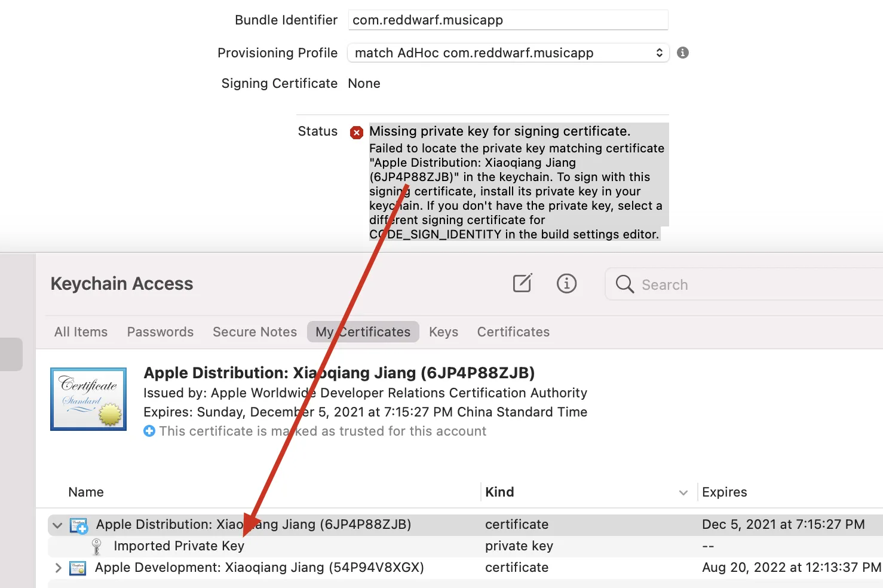The image size is (883, 588).
Task: Select the All Items tab
Action: (x=81, y=332)
